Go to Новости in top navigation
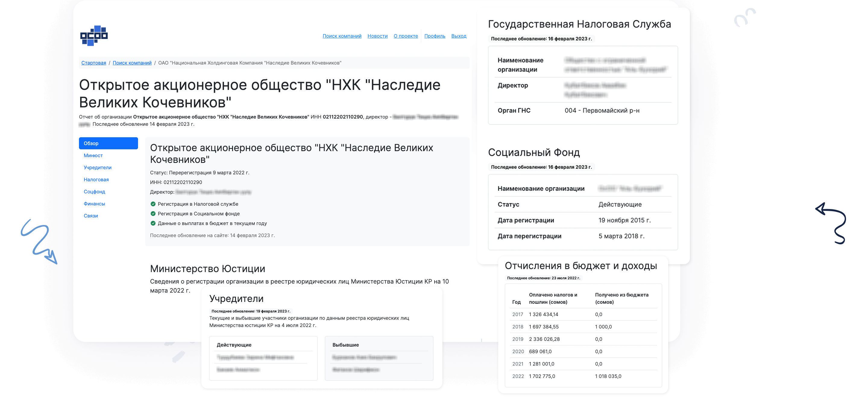Image resolution: width=868 pixels, height=403 pixels. coord(377,36)
